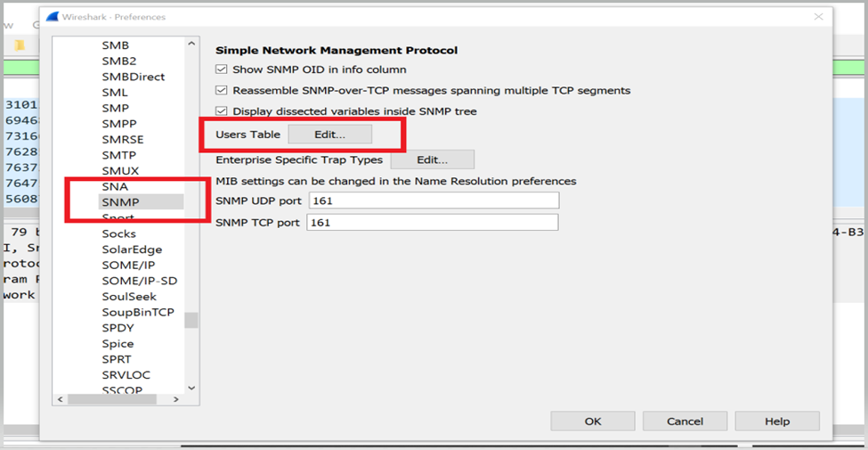Select Socks protocol entry

coord(118,233)
